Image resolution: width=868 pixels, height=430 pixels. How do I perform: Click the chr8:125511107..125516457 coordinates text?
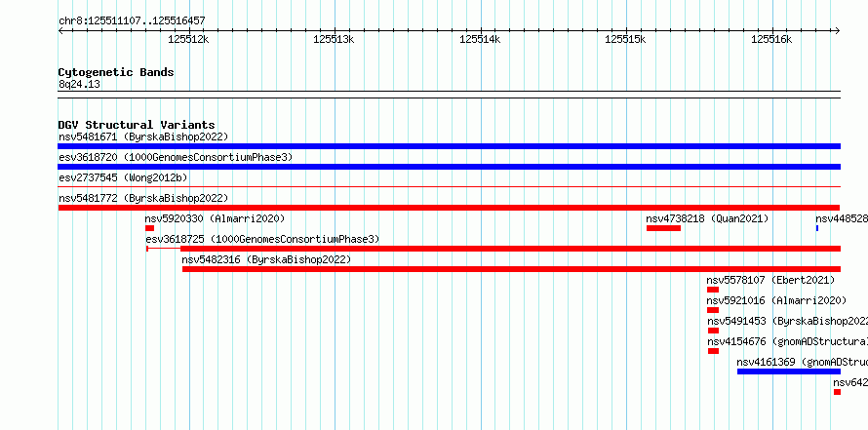pyautogui.click(x=132, y=20)
